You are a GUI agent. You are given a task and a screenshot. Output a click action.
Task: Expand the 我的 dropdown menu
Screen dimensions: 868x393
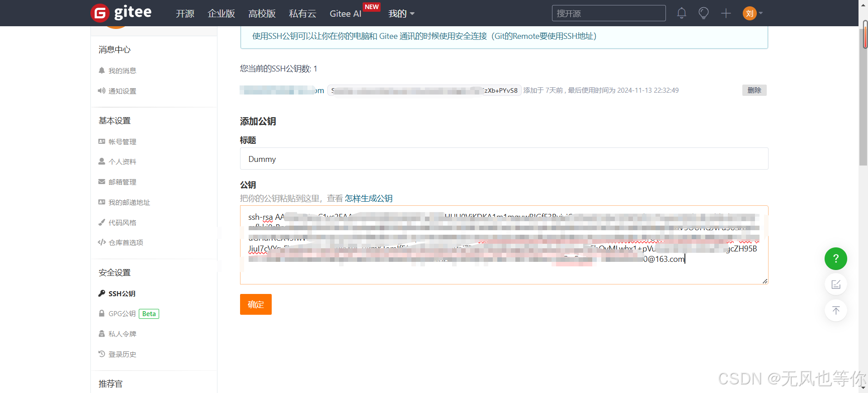click(x=401, y=14)
